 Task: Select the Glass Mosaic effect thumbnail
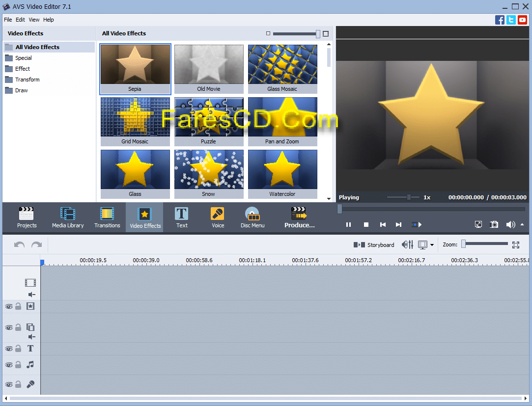tap(282, 69)
